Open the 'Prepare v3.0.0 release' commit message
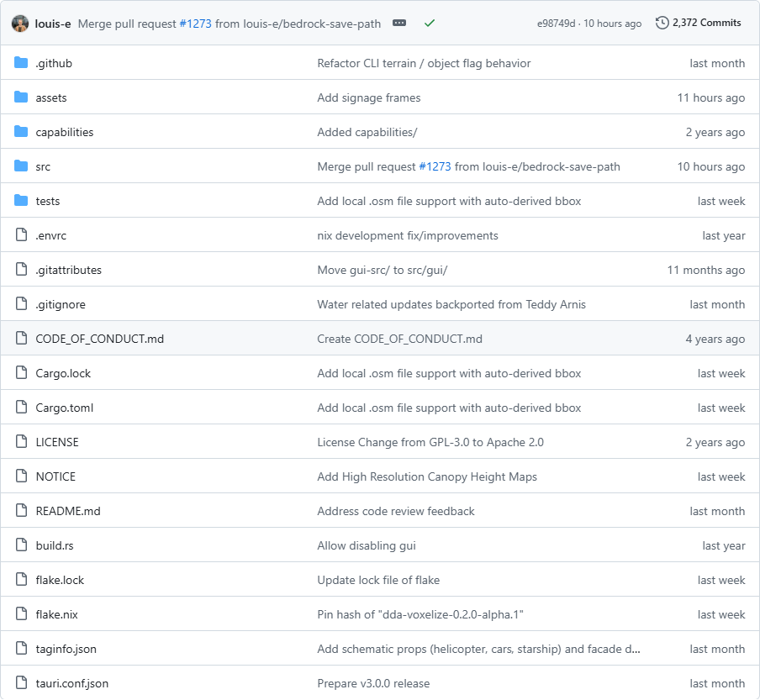The image size is (760, 700). point(373,683)
